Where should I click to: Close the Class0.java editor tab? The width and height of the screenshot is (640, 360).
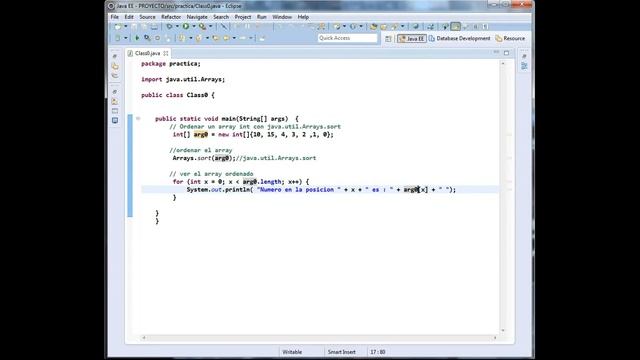tap(166, 53)
